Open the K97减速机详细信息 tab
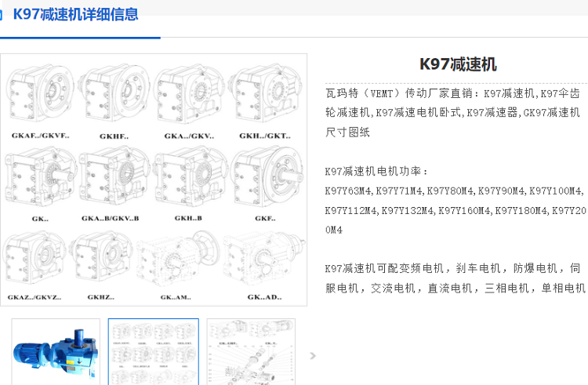The height and width of the screenshot is (385, 588). (75, 14)
